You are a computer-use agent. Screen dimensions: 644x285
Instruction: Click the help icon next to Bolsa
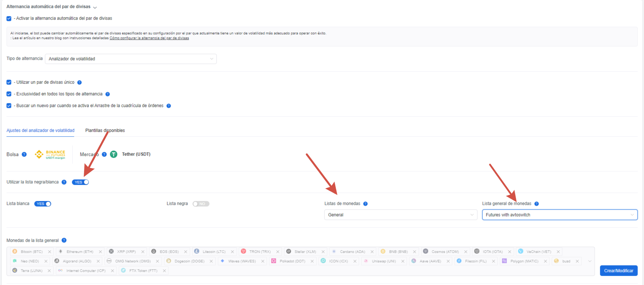tap(24, 155)
